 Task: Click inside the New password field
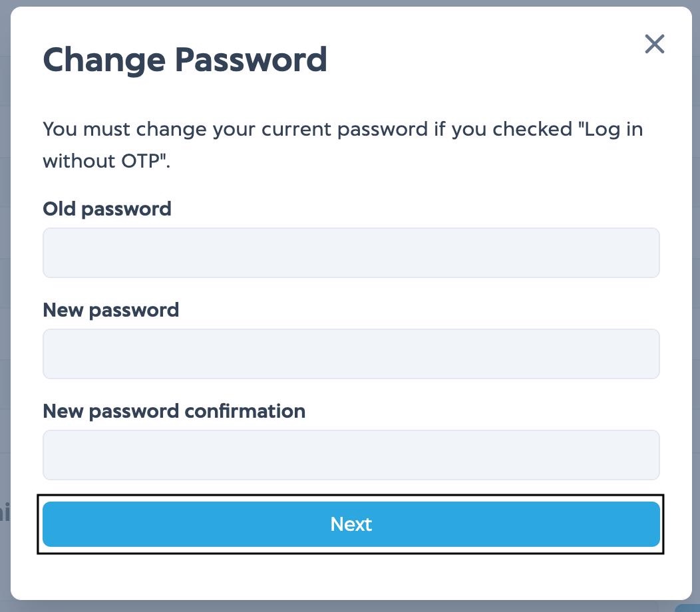(351, 354)
